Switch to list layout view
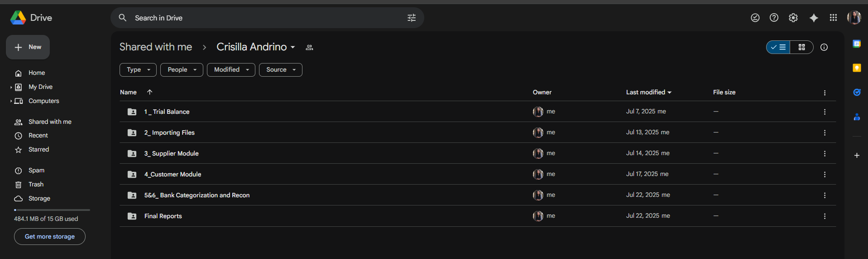868x259 pixels. click(x=778, y=47)
